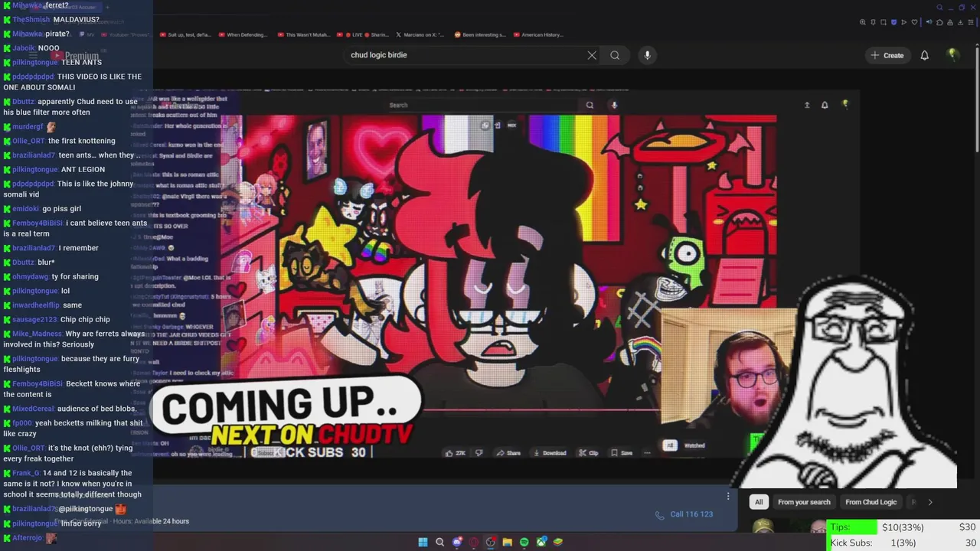Image resolution: width=980 pixels, height=551 pixels.
Task: Click chat username MixedCereal
Action: (33, 409)
